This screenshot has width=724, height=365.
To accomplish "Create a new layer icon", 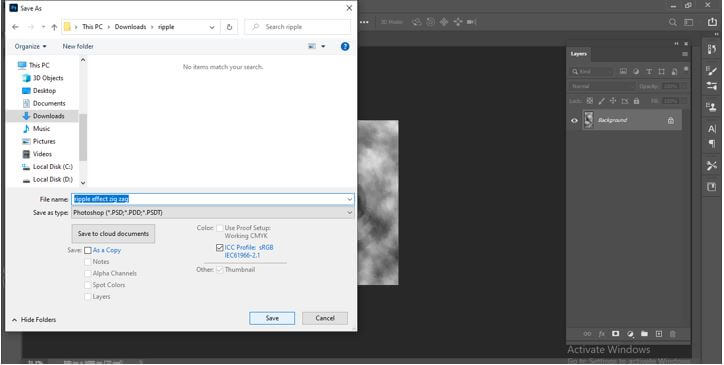I will tap(659, 334).
